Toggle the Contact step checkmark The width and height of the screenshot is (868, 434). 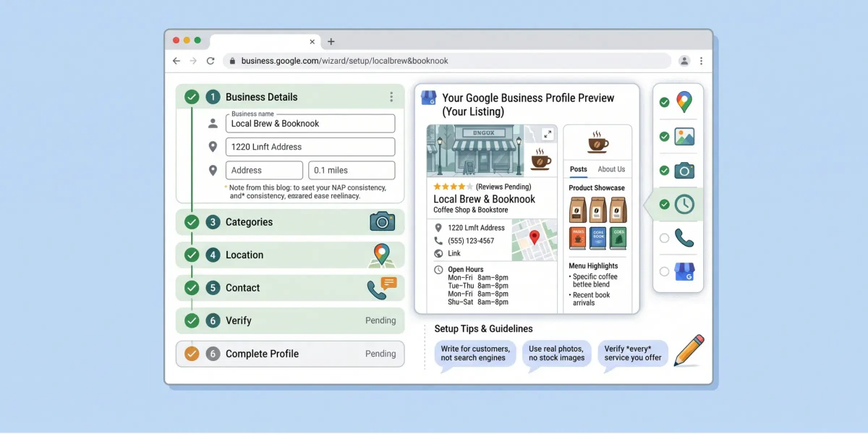(x=192, y=288)
